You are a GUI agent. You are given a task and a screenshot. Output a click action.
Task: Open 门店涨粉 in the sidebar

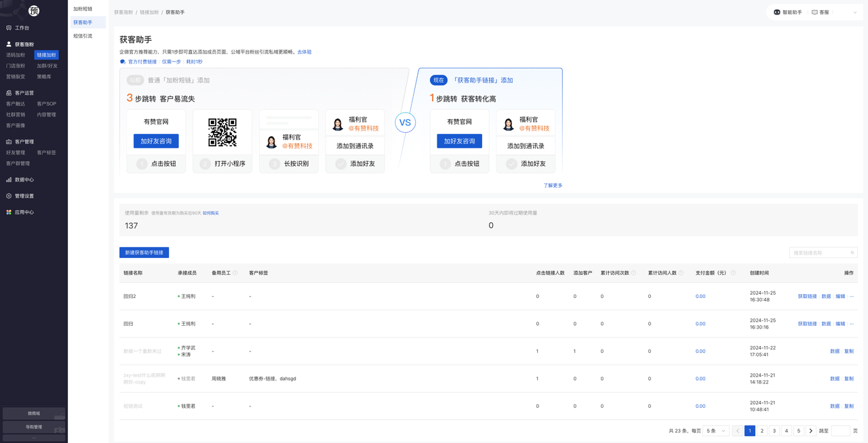click(16, 66)
